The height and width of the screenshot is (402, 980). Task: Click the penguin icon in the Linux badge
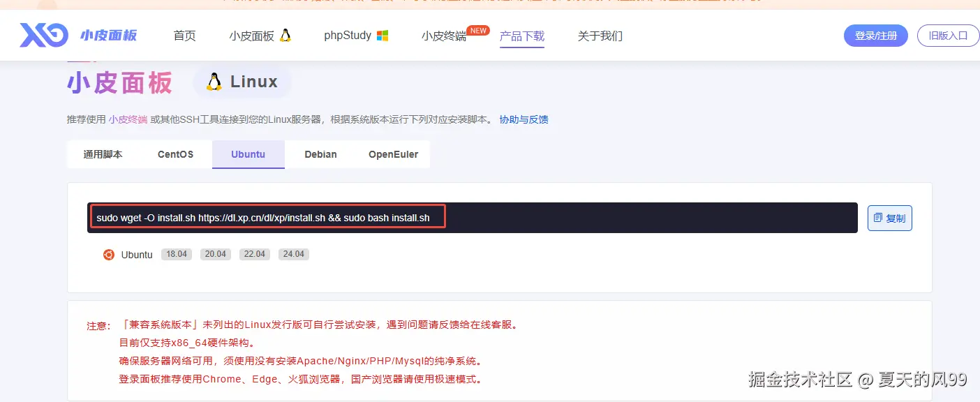(x=214, y=82)
